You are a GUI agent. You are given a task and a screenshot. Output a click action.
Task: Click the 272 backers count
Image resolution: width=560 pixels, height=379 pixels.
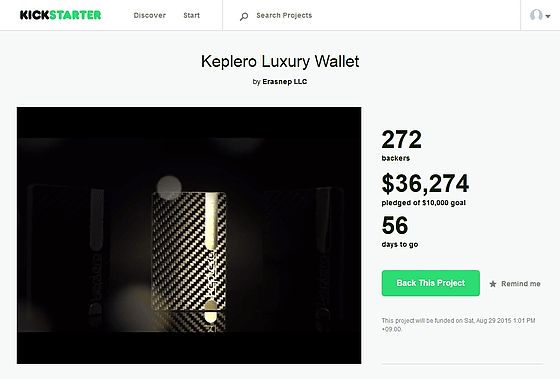coord(402,139)
